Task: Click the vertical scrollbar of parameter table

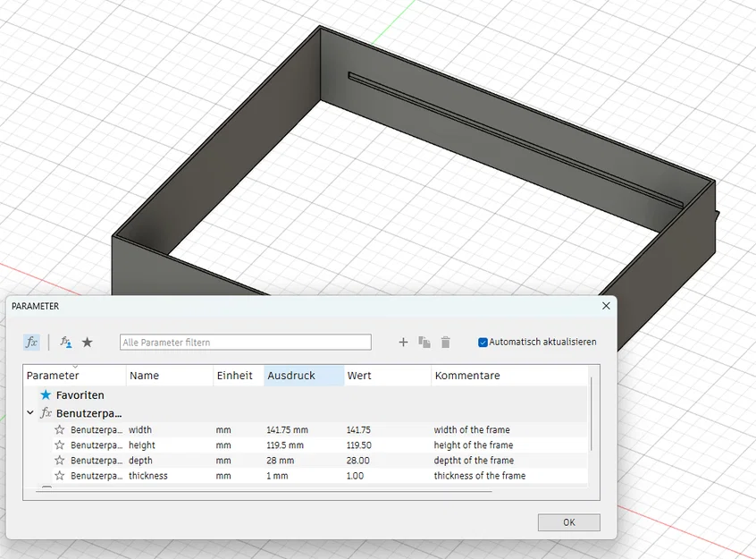Action: point(592,414)
